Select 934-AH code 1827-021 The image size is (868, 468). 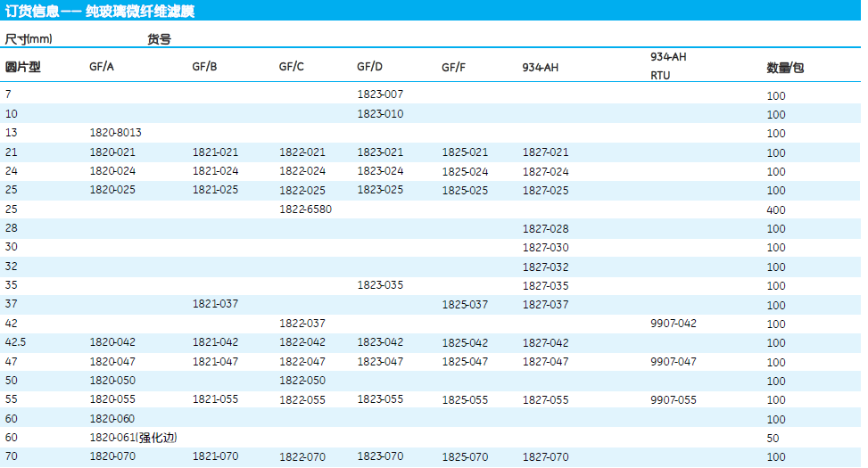pyautogui.click(x=546, y=152)
